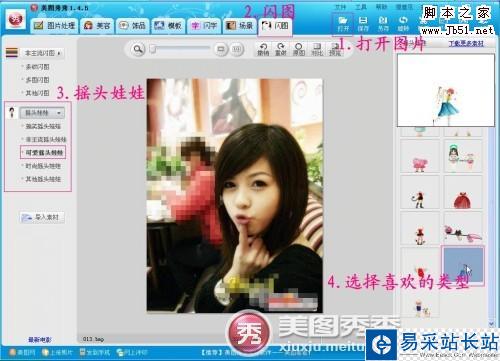Select the highlighted blue template thumbnail

463,265
